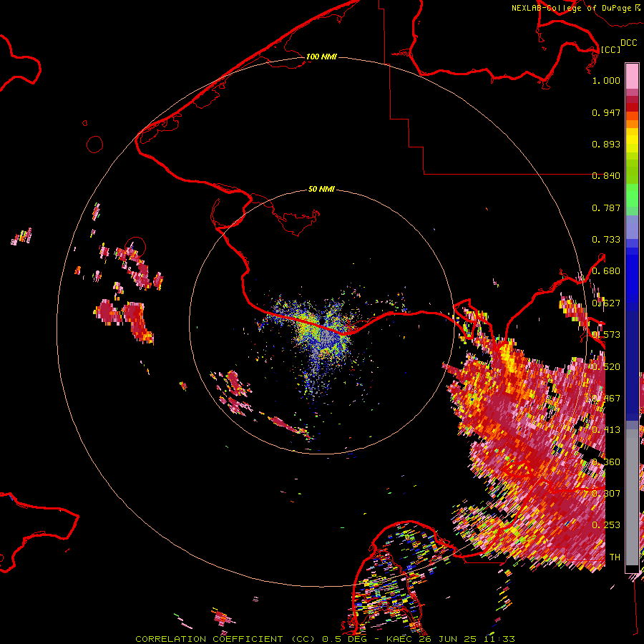Click the 50 NMI range ring label
Screen dimensions: 644x644
pyautogui.click(x=321, y=189)
